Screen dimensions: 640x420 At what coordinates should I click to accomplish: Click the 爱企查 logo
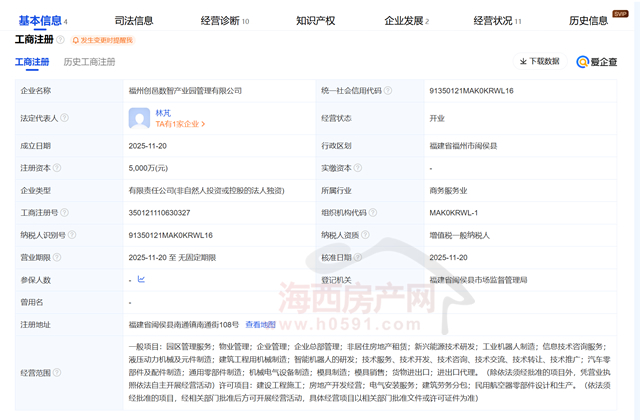[x=597, y=61]
